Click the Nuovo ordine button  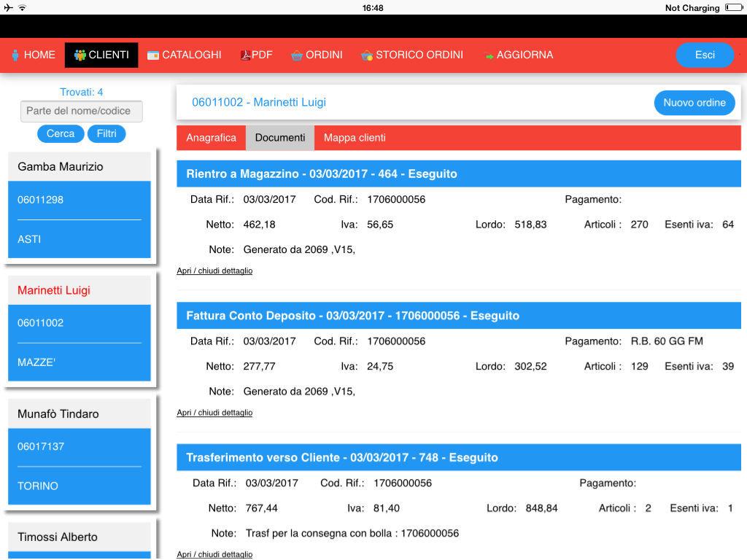(694, 102)
